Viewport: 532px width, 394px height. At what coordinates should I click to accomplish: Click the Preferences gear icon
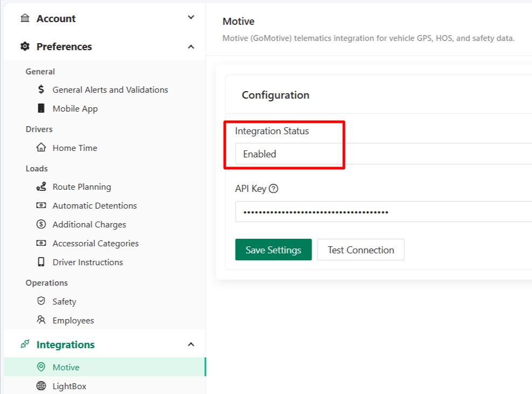pos(25,46)
